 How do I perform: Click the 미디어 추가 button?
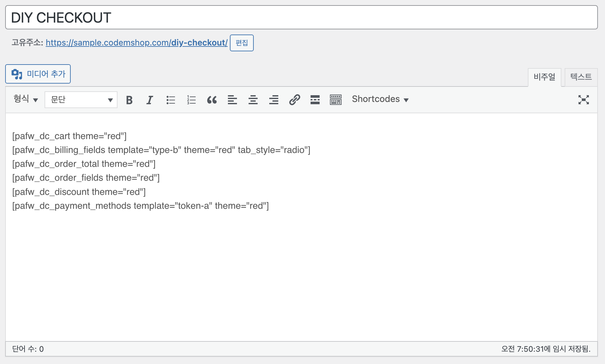[x=38, y=74]
